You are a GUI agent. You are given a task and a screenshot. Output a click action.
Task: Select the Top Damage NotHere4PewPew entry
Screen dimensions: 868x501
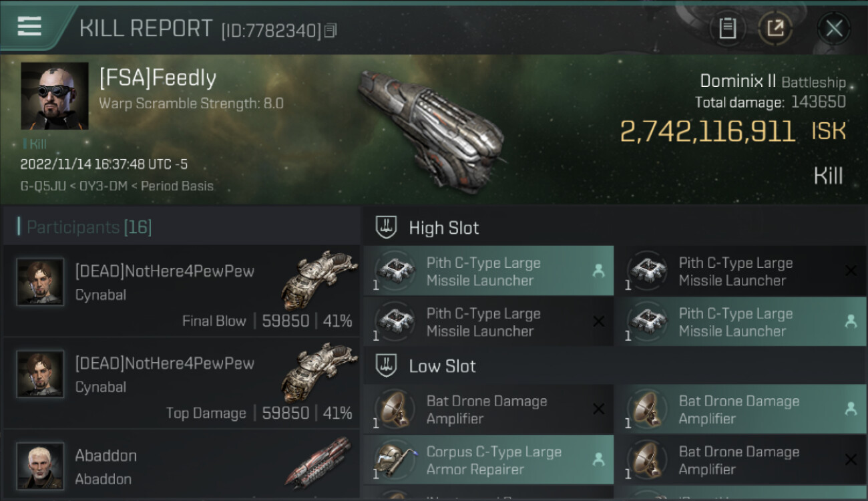(x=181, y=383)
